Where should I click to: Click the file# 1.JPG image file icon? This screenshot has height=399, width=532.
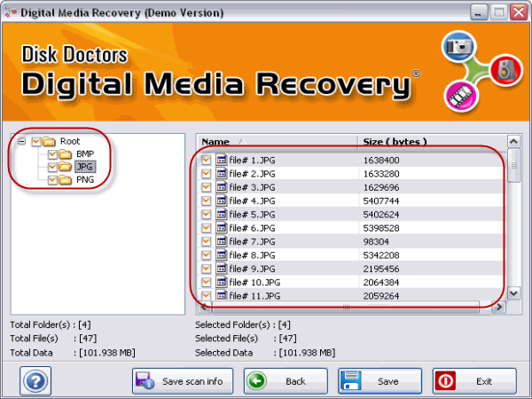(x=221, y=160)
